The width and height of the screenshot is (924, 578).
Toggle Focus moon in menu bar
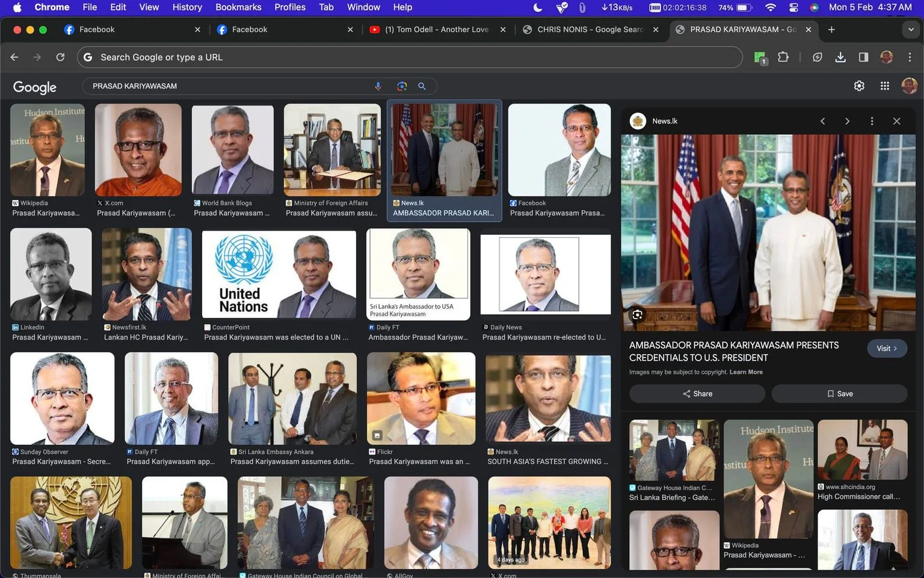[x=538, y=7]
